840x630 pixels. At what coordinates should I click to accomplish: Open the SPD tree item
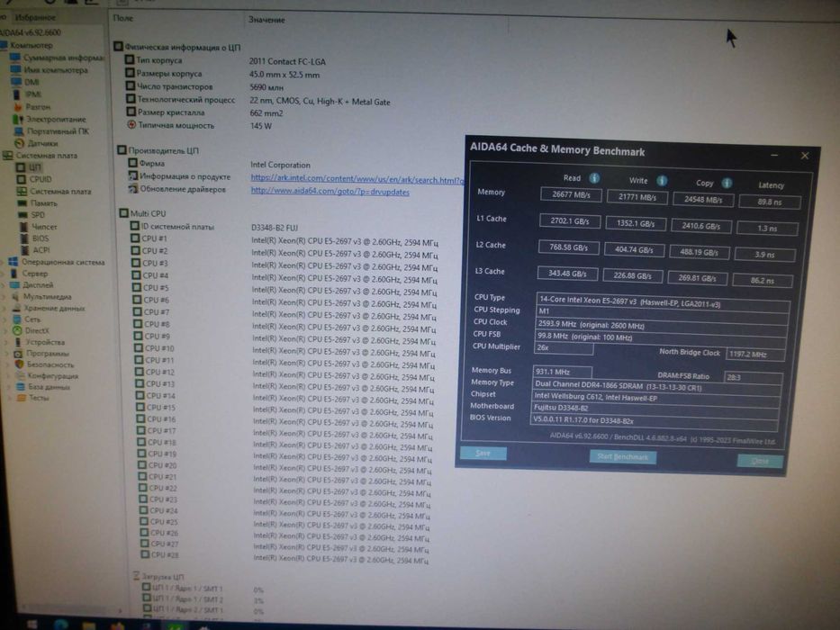click(32, 215)
